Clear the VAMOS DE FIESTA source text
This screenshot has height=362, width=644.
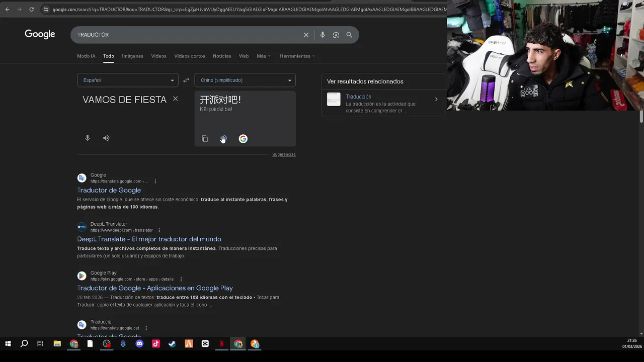[x=175, y=99]
